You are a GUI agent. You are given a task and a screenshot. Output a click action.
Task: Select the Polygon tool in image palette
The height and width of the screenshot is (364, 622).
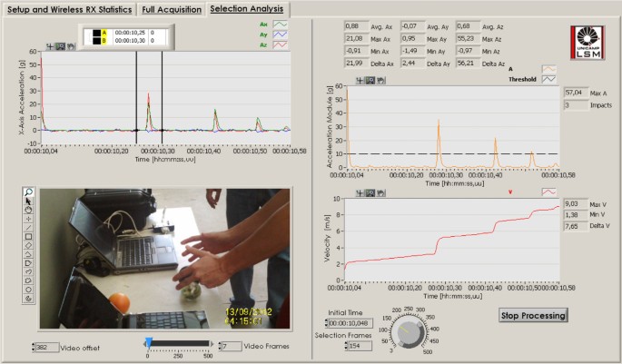click(x=28, y=263)
